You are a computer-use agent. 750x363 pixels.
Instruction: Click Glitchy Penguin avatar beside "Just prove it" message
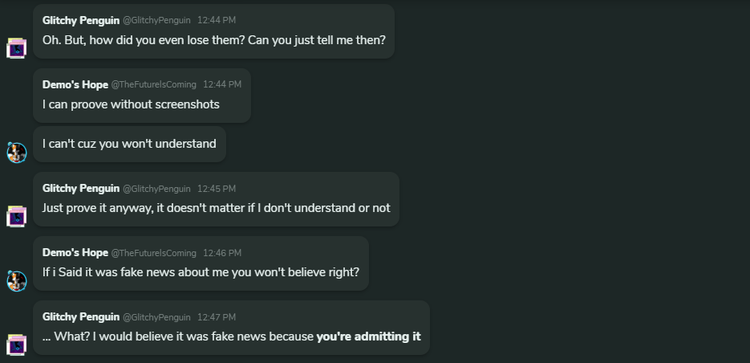coord(17,216)
